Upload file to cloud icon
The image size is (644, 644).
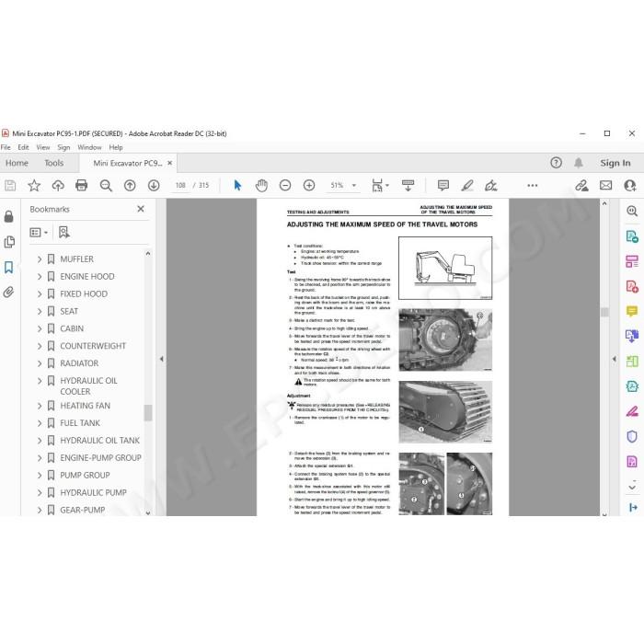[x=58, y=186]
